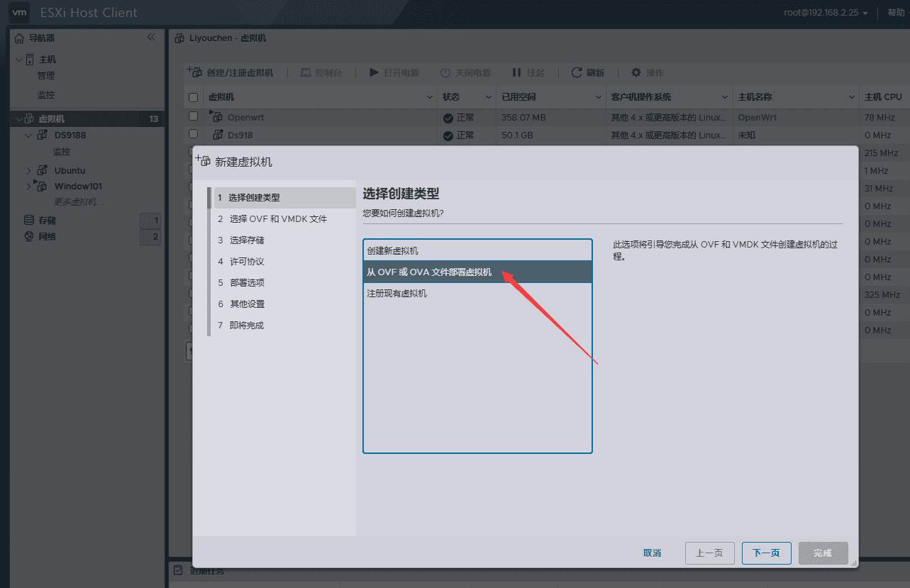Screen dimensions: 910x588
Task: Go to step 2 选择 OVF 和 VMDK 文件
Action: click(272, 219)
